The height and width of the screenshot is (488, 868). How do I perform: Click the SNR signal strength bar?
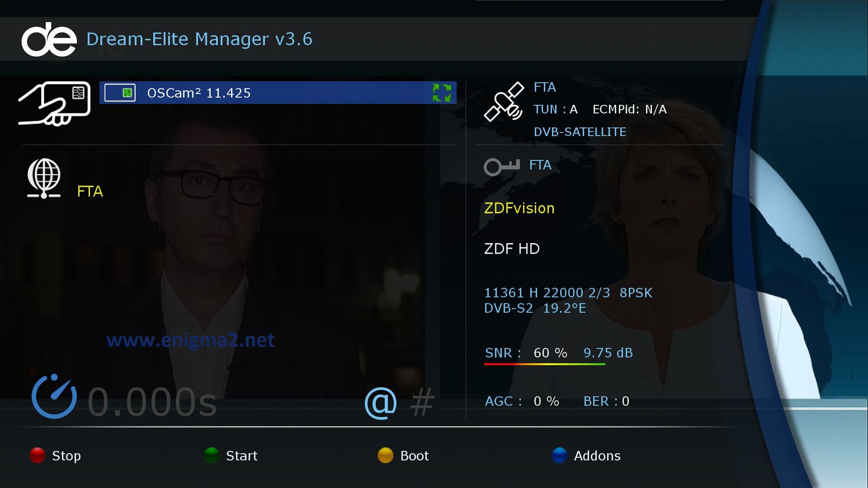tap(544, 364)
